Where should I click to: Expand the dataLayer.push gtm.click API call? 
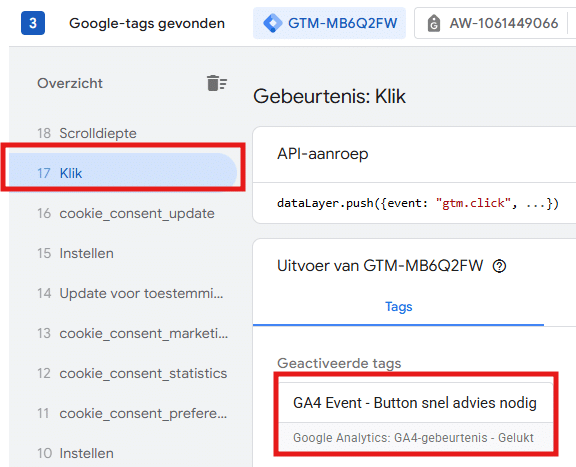[418, 203]
